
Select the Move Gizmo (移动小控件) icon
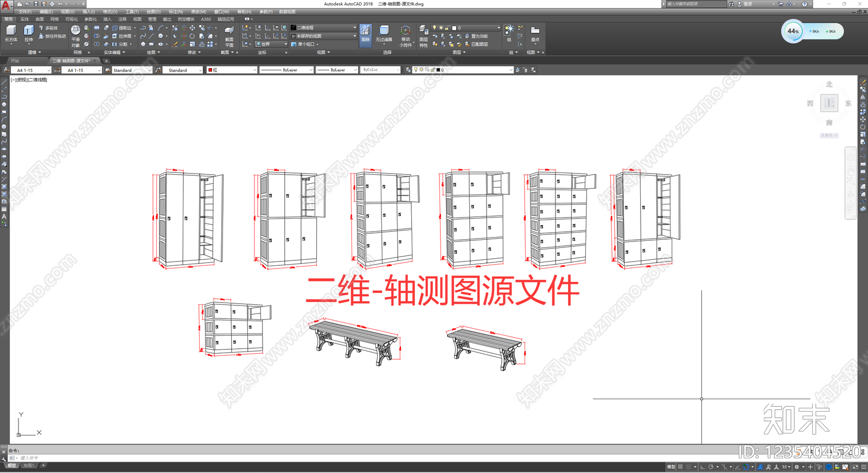[405, 36]
